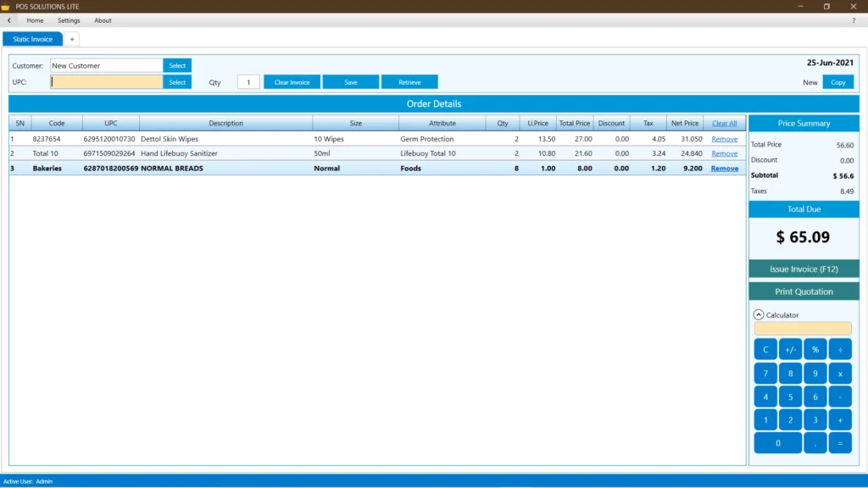Click the Copy button near the date
Viewport: 868px width, 488px height.
point(840,82)
